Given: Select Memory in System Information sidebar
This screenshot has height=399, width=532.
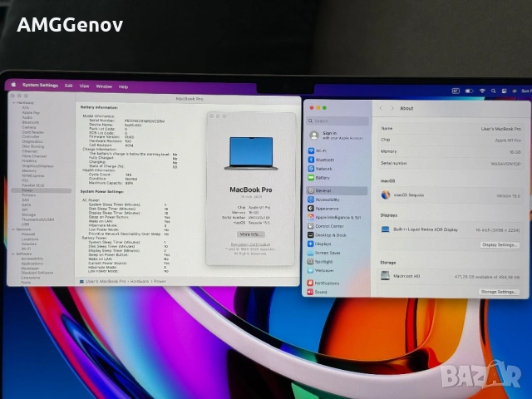Looking at the screenshot, I should (x=29, y=170).
